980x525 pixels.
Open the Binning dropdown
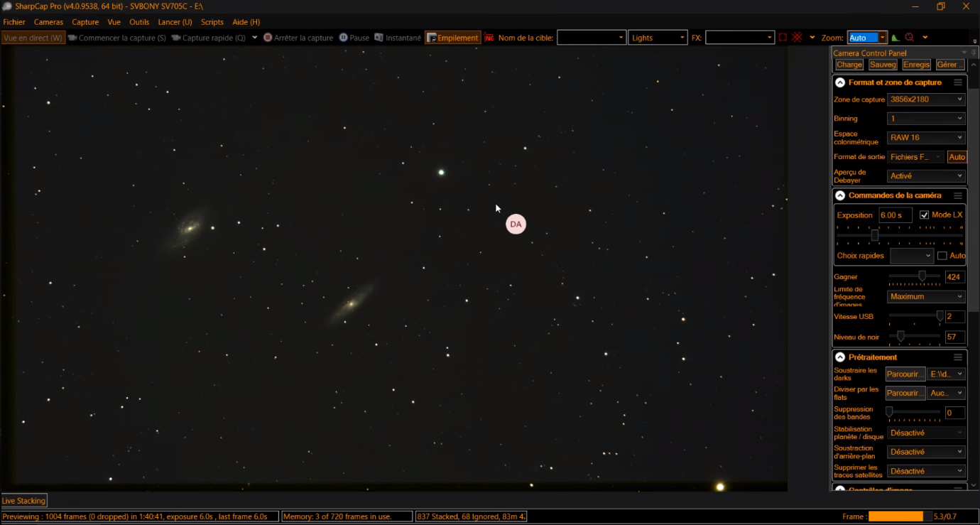click(926, 119)
